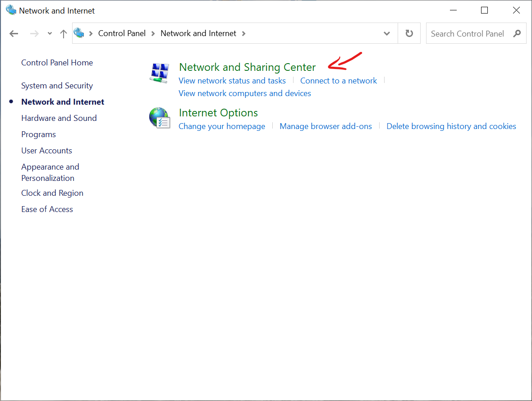532x401 pixels.
Task: Select Control Panel Home in sidebar
Action: click(57, 63)
